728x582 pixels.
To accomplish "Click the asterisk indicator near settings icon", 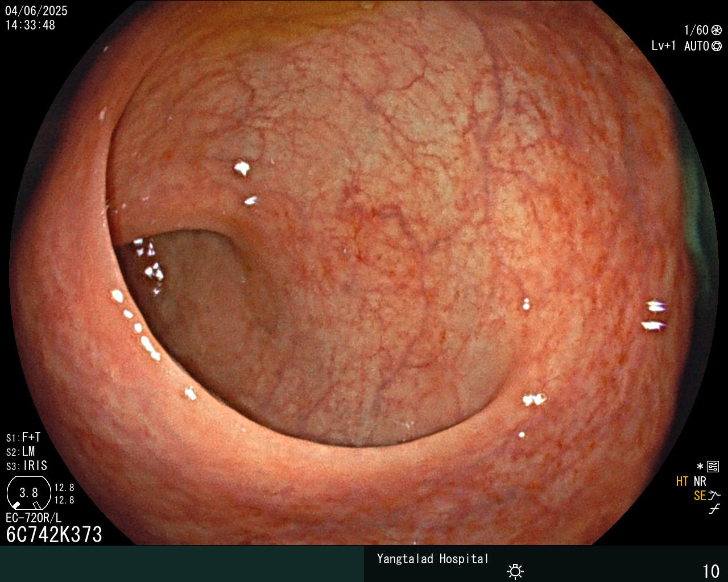I will coord(700,467).
